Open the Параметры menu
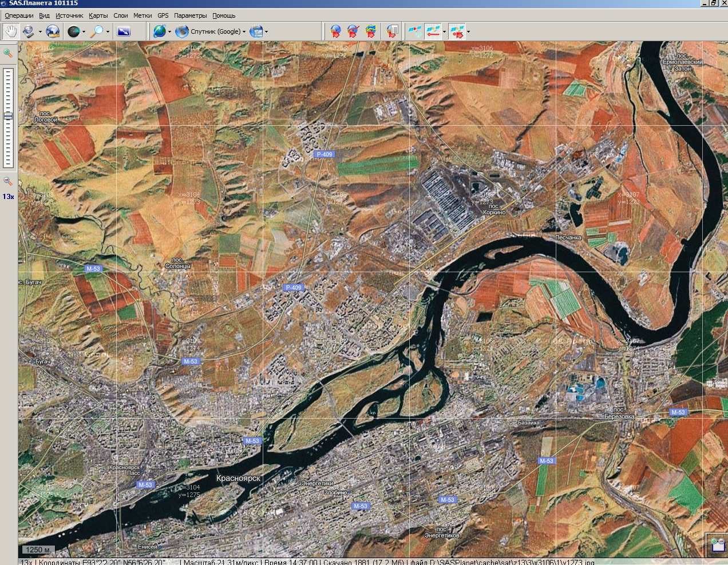The image size is (728, 565). (190, 15)
